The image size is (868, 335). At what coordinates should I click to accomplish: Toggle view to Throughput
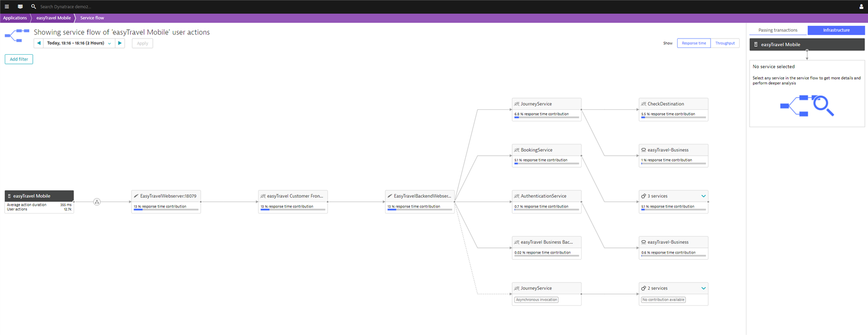(x=725, y=43)
